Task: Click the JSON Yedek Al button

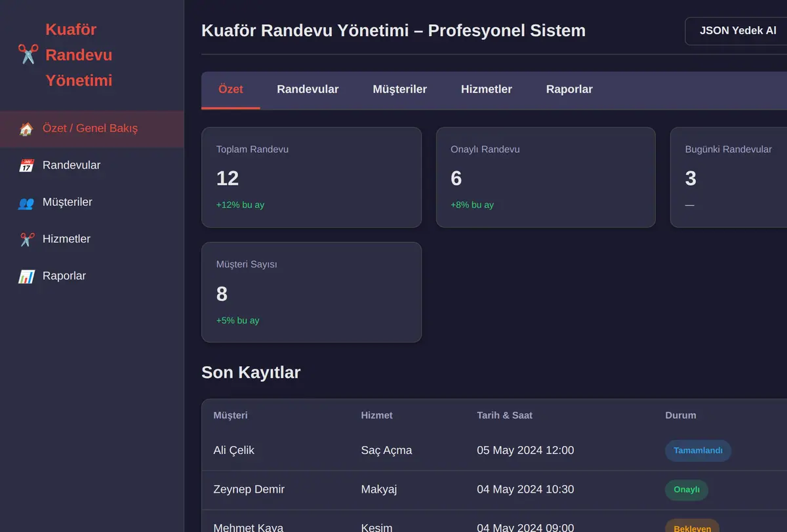Action: [737, 31]
